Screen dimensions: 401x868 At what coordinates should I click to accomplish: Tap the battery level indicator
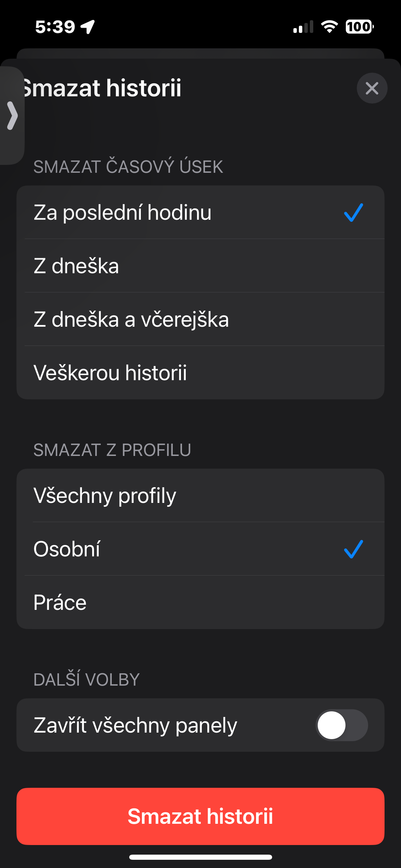coord(359,27)
